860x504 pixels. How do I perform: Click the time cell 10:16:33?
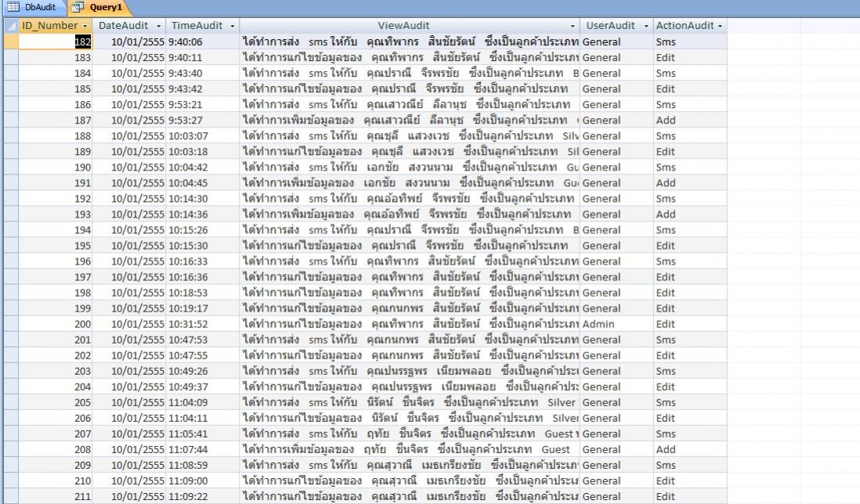click(x=202, y=261)
